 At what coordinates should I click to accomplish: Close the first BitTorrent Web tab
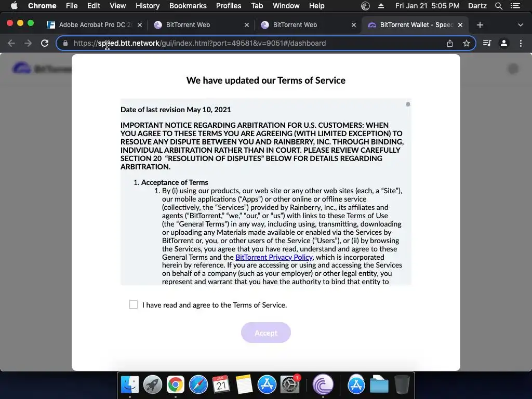pos(247,25)
